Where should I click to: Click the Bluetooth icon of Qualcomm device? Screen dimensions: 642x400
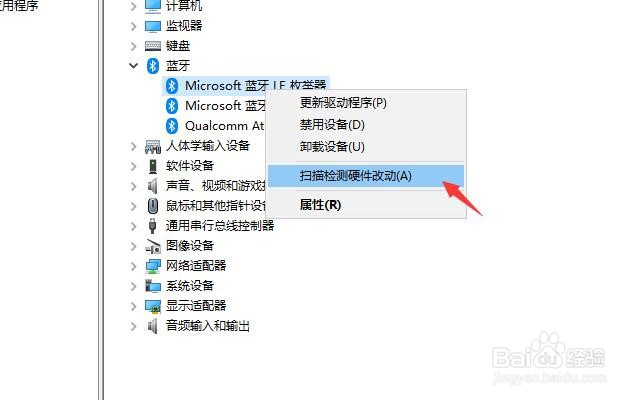[x=172, y=126]
